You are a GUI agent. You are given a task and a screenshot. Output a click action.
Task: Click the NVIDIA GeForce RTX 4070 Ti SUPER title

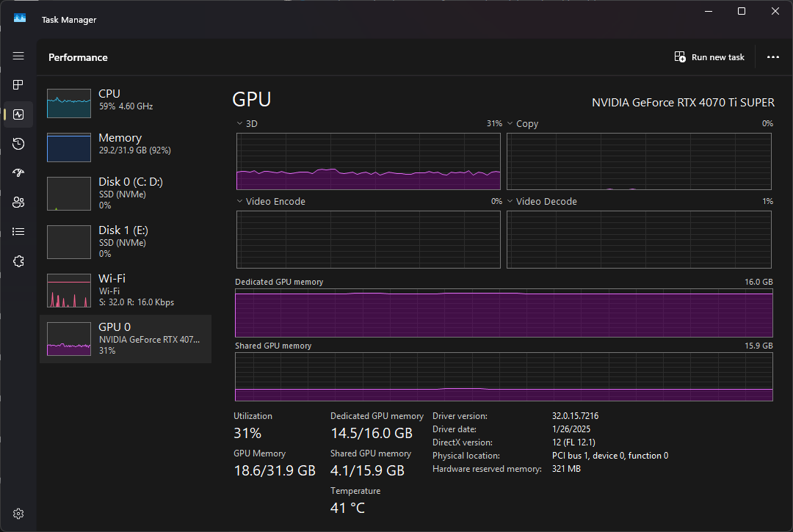coord(683,103)
